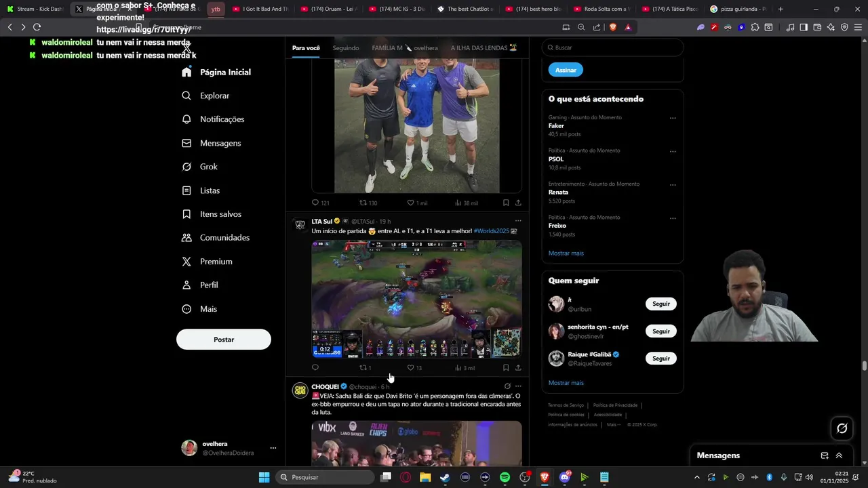Click the Brave Shields lion icon
Image resolution: width=868 pixels, height=488 pixels.
click(613, 27)
